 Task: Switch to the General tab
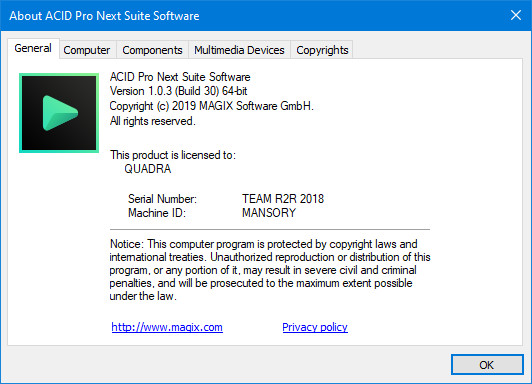click(x=33, y=49)
